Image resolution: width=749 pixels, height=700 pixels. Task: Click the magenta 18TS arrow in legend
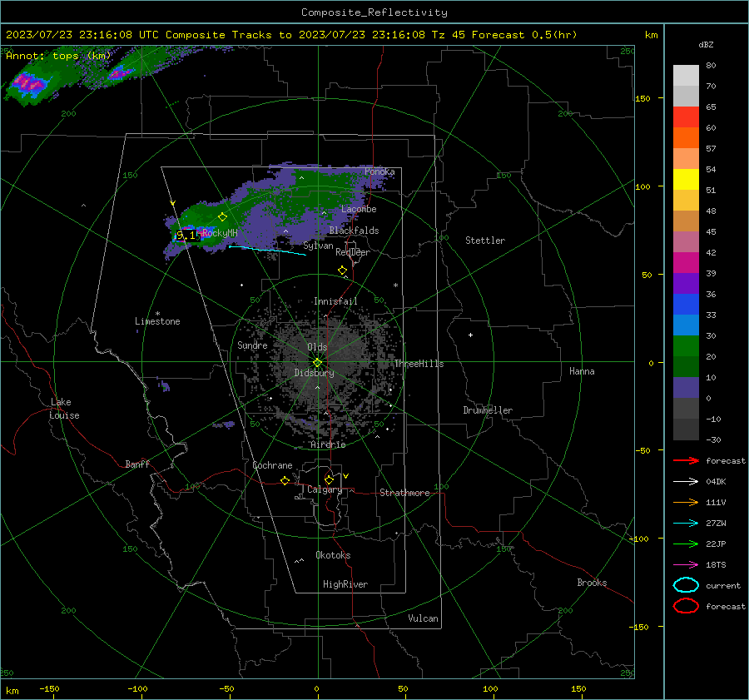tap(686, 565)
